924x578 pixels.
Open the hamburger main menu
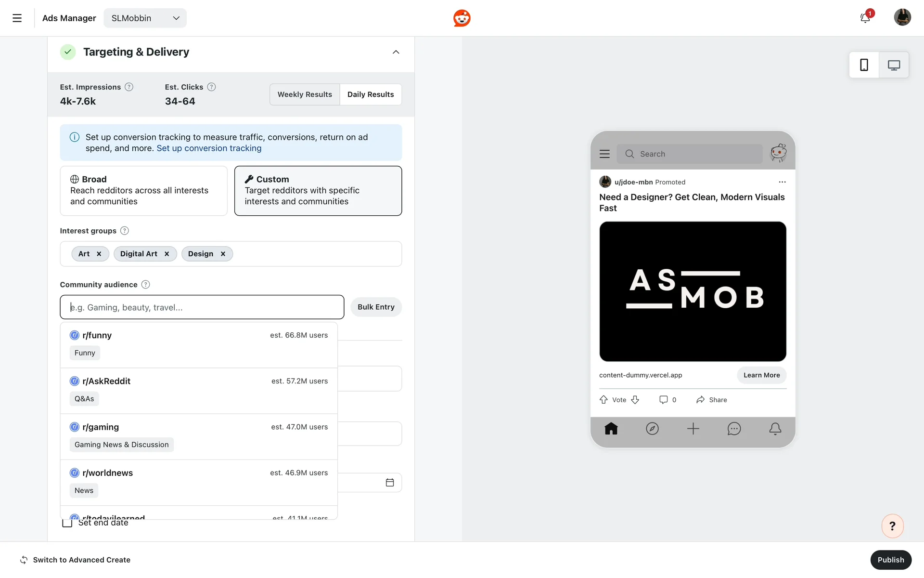[17, 18]
